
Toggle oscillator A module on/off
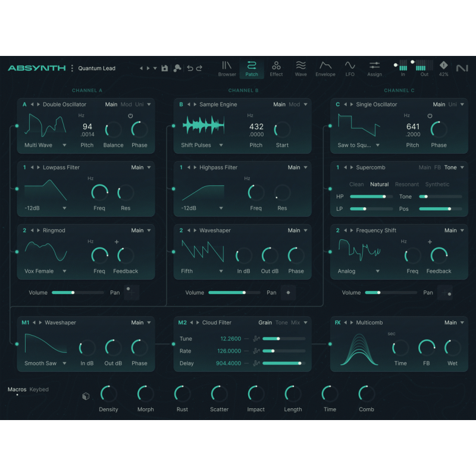[24, 105]
